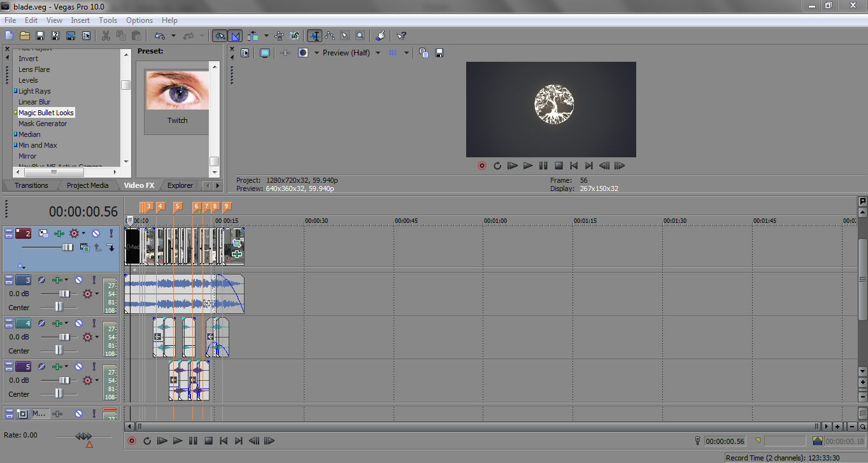Open the Insert menu
This screenshot has width=868, height=463.
(x=80, y=20)
